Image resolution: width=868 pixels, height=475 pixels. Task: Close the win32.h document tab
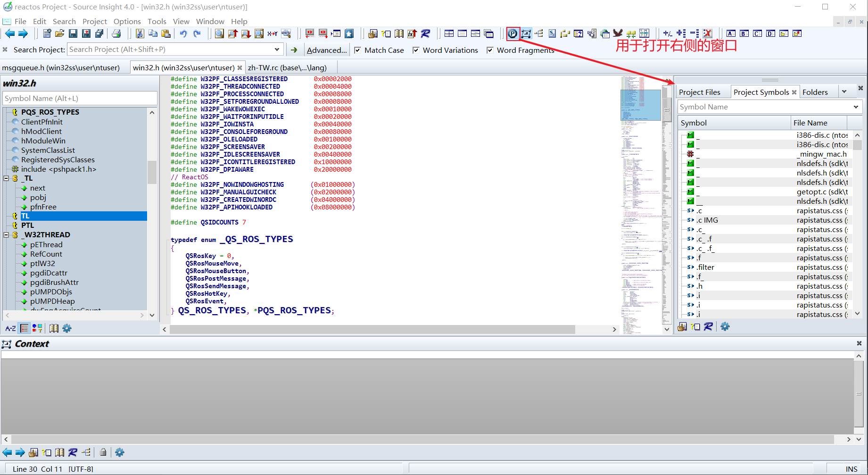coord(240,67)
